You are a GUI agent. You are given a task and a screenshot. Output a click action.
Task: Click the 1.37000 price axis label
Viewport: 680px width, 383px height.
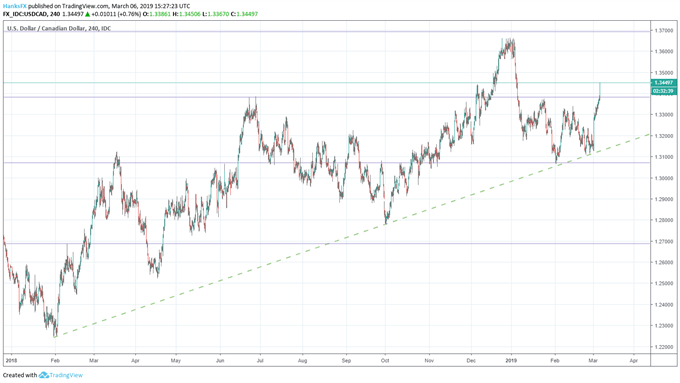tap(664, 30)
